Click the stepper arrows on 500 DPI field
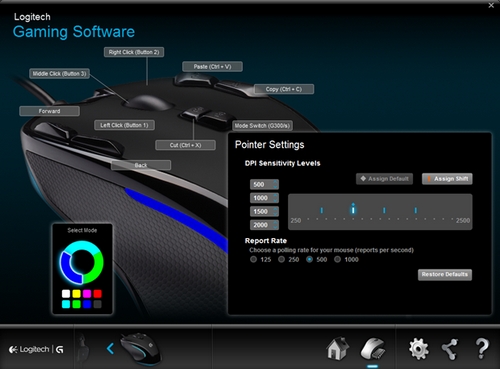This screenshot has height=369, width=500. pyautogui.click(x=275, y=184)
